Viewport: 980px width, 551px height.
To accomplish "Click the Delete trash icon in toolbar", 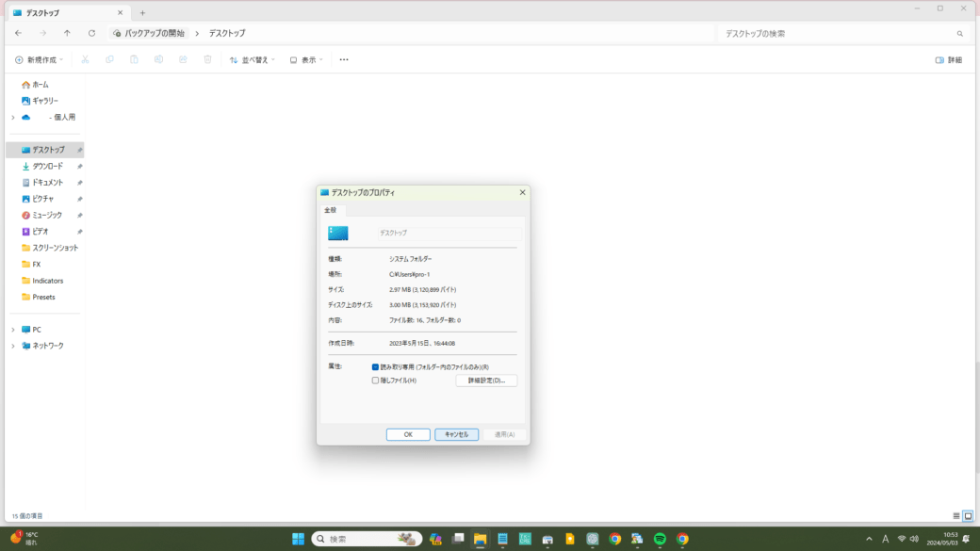I will click(x=207, y=60).
